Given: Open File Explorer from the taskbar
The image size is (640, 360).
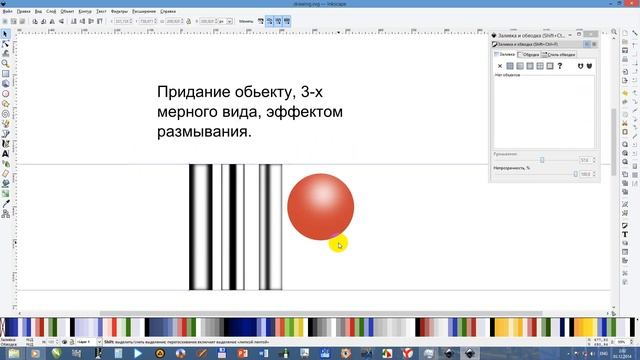Looking at the screenshot, I should pyautogui.click(x=14, y=353).
